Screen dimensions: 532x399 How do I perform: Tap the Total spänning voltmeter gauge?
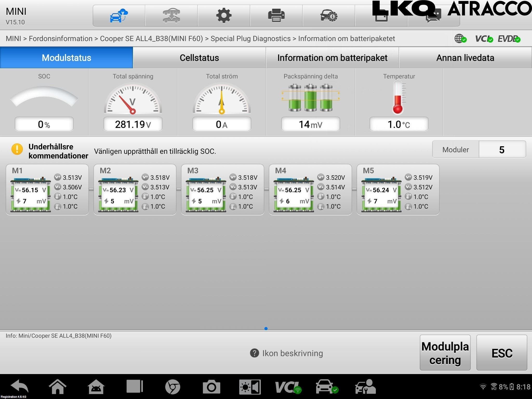[x=133, y=99]
